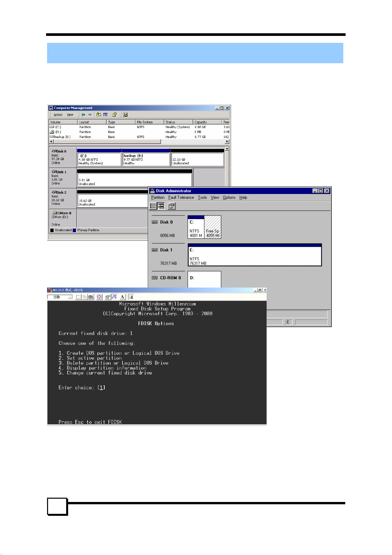Select the backup (E:) 9.77 GB partition block
The height and width of the screenshot is (555, 392).
[146, 157]
